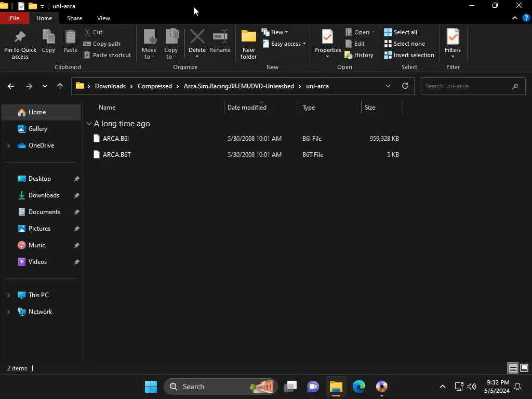Click Compressed in the address bar

[x=155, y=86]
